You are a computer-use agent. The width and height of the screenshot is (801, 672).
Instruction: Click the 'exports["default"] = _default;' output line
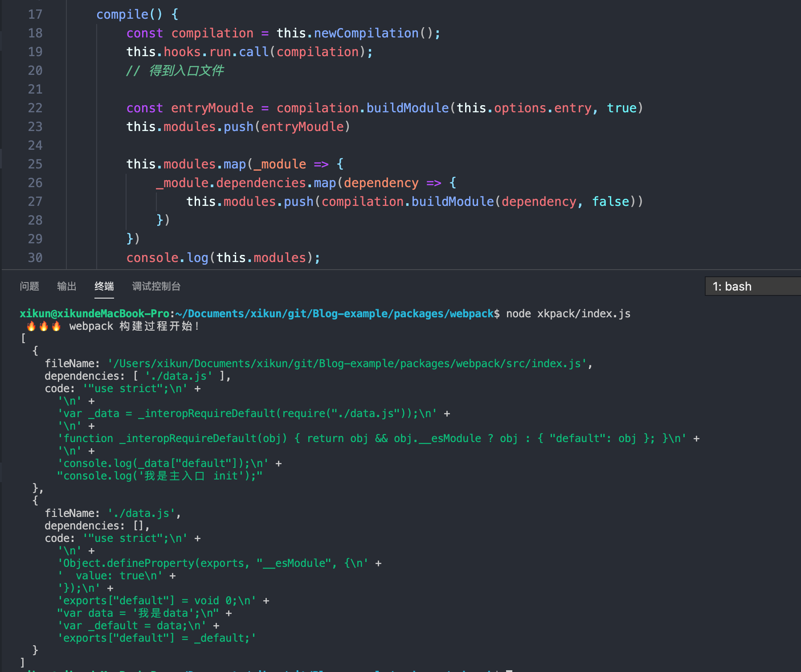tap(157, 638)
